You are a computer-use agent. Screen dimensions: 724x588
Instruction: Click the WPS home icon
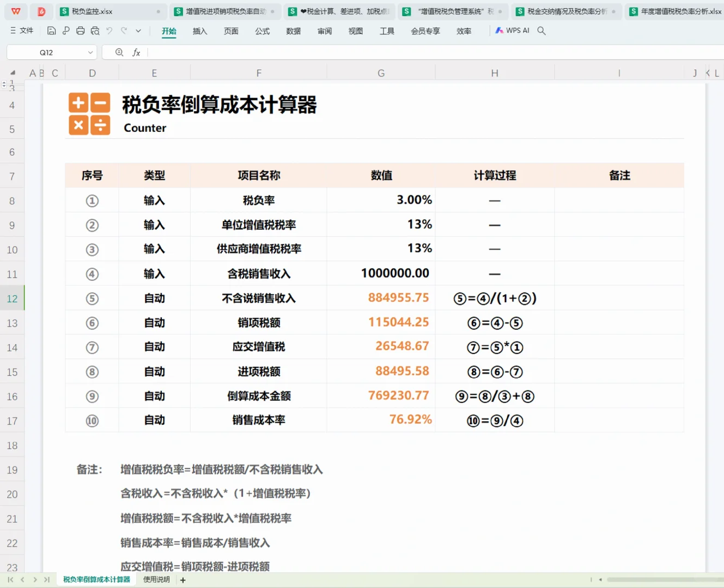[17, 11]
